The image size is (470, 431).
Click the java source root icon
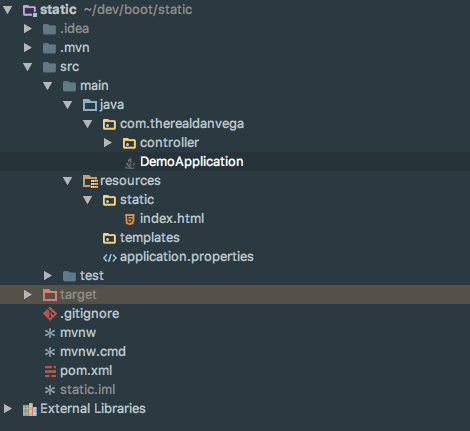[90, 105]
